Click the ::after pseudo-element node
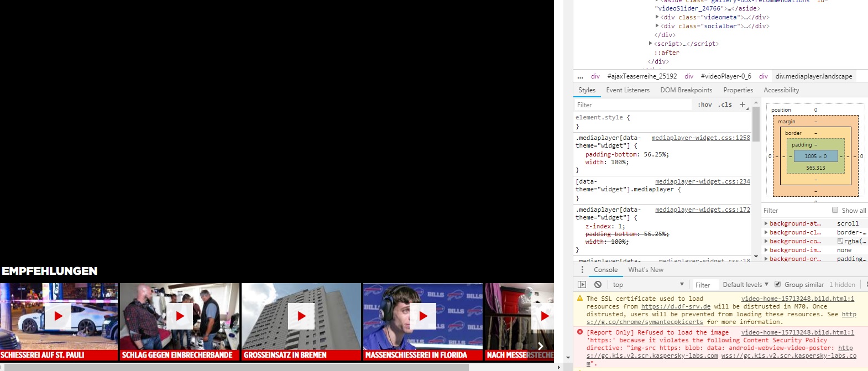Image resolution: width=868 pixels, height=371 pixels. 667,53
